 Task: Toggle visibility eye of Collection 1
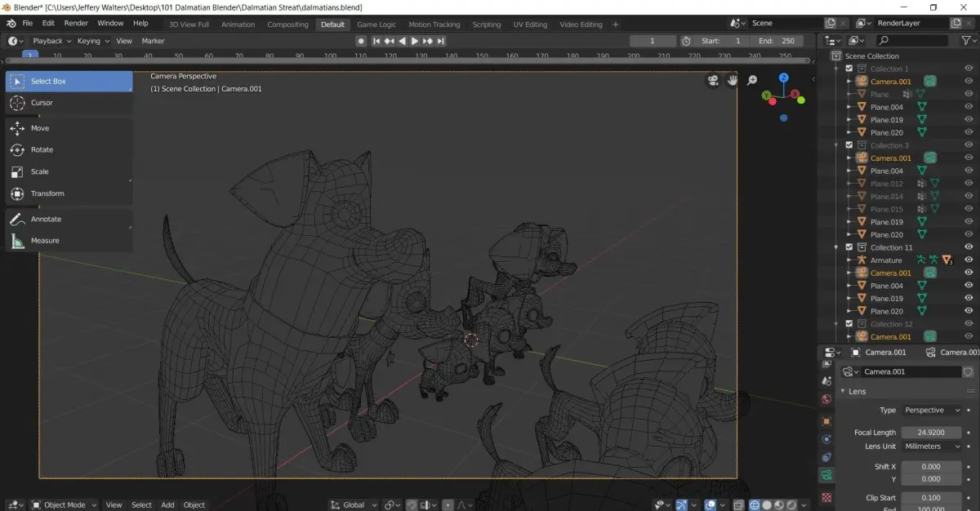pyautogui.click(x=969, y=69)
